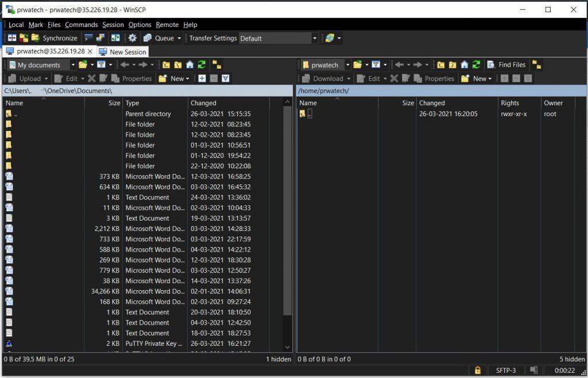Click the Home directory icon in local panel
588x378 pixels.
tap(189, 65)
